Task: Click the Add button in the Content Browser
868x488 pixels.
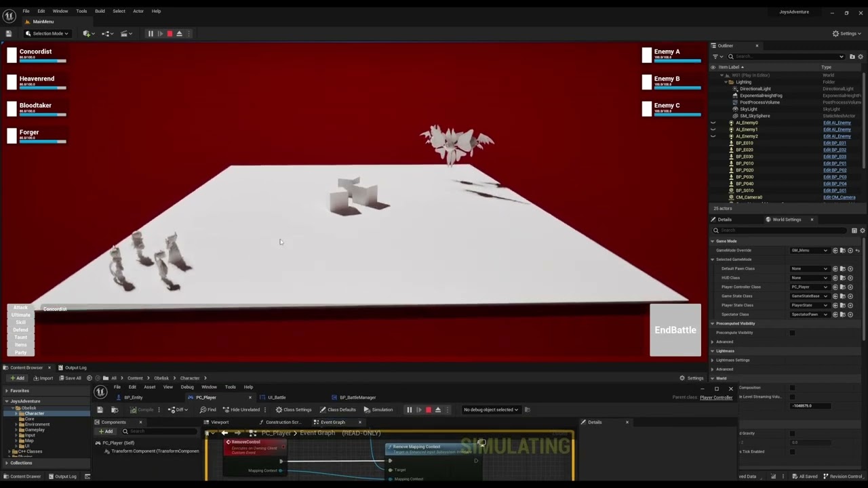Action: click(17, 378)
